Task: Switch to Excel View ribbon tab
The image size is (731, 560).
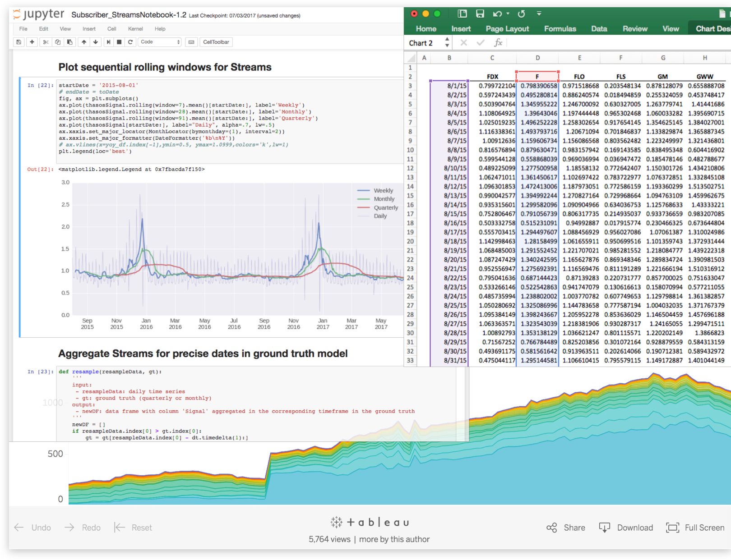Action: click(671, 28)
